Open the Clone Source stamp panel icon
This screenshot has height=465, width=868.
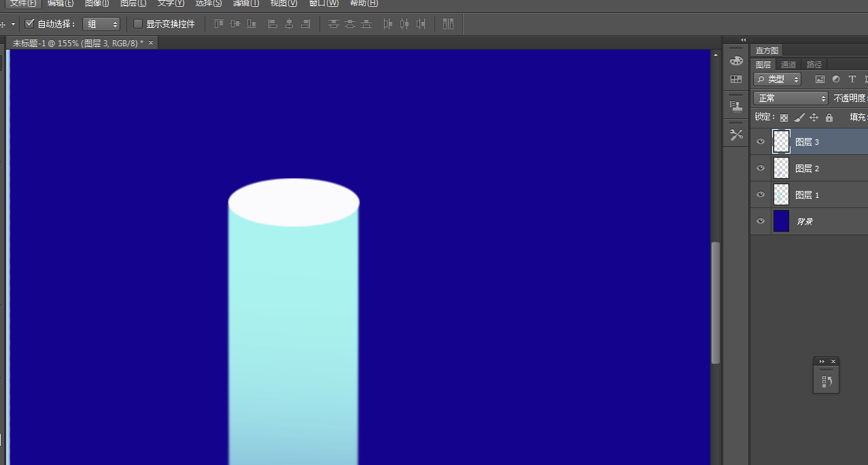[736, 106]
